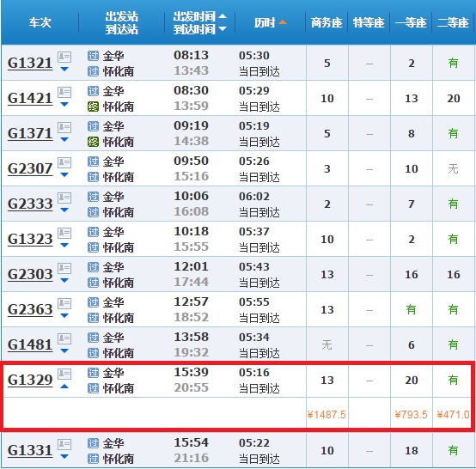This screenshot has width=476, height=469.
Task: Expand price details for train G1323
Action: tap(64, 246)
